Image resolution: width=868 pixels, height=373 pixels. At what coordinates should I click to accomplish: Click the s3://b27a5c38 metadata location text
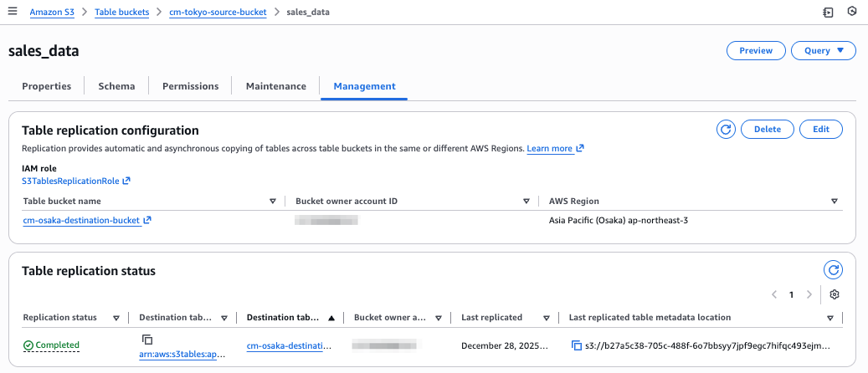(x=708, y=346)
